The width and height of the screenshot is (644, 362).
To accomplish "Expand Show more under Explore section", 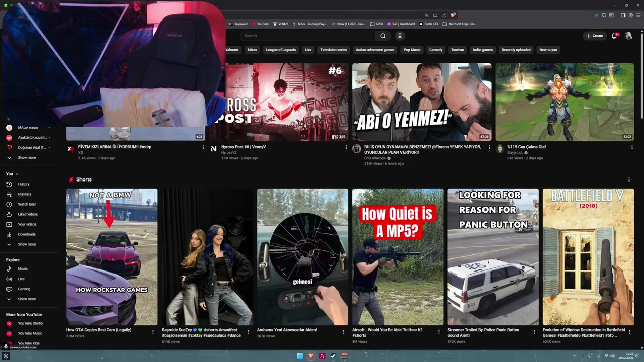I will click(x=29, y=299).
